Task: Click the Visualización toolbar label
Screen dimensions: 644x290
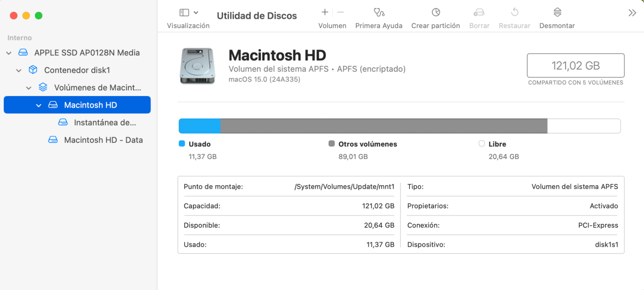Action: click(x=188, y=25)
